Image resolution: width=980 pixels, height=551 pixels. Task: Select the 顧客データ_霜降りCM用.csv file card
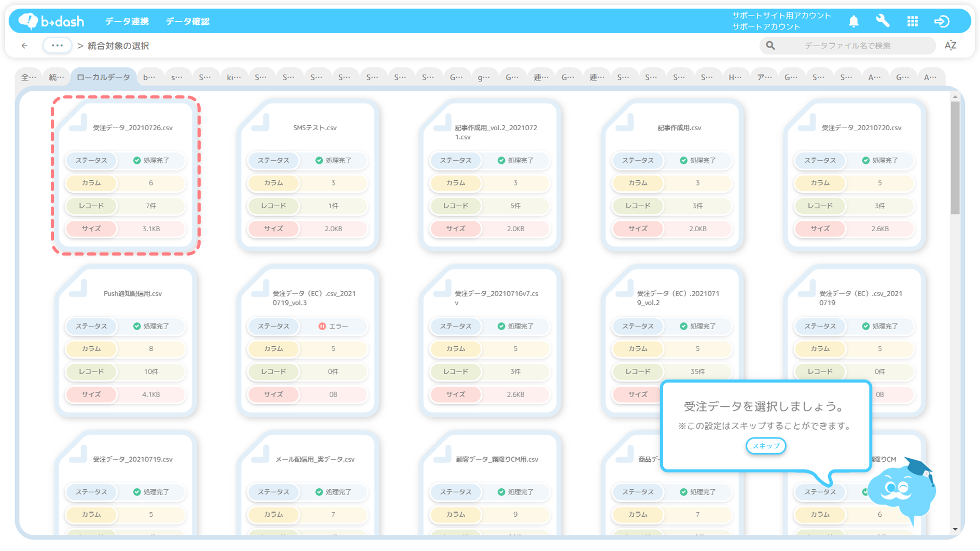click(x=491, y=482)
